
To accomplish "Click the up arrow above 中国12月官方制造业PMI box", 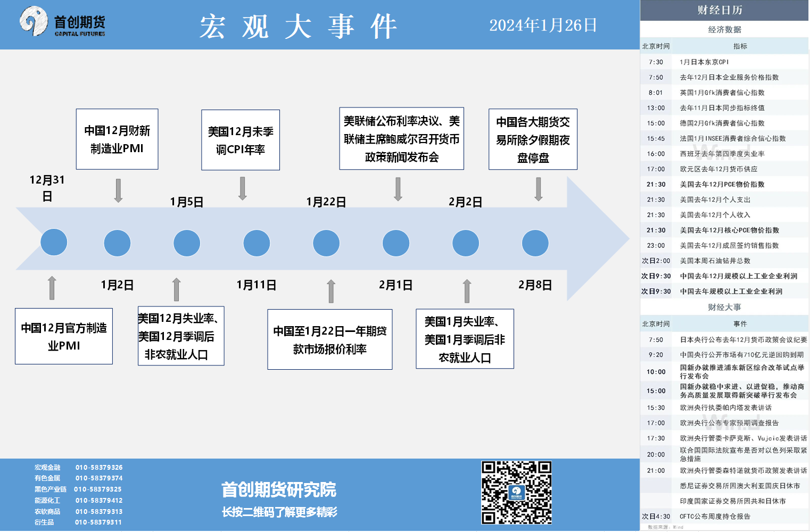I will click(x=52, y=288).
